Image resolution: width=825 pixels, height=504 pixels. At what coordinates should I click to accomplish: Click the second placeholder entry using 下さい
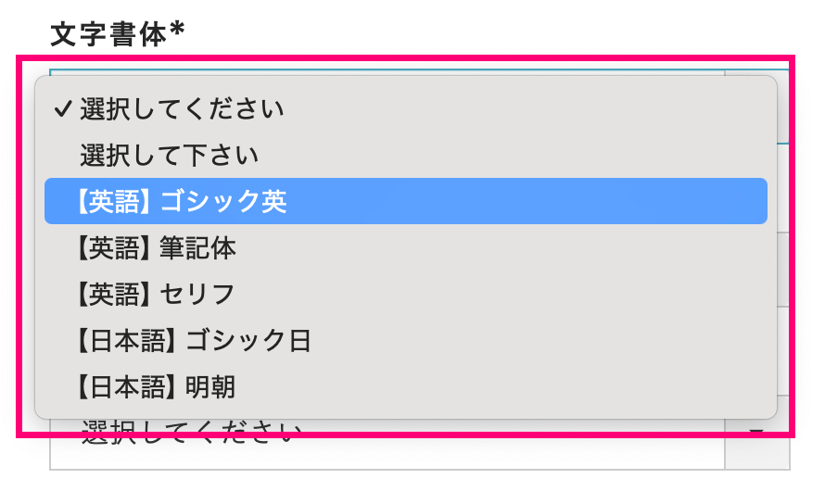pyautogui.click(x=169, y=156)
